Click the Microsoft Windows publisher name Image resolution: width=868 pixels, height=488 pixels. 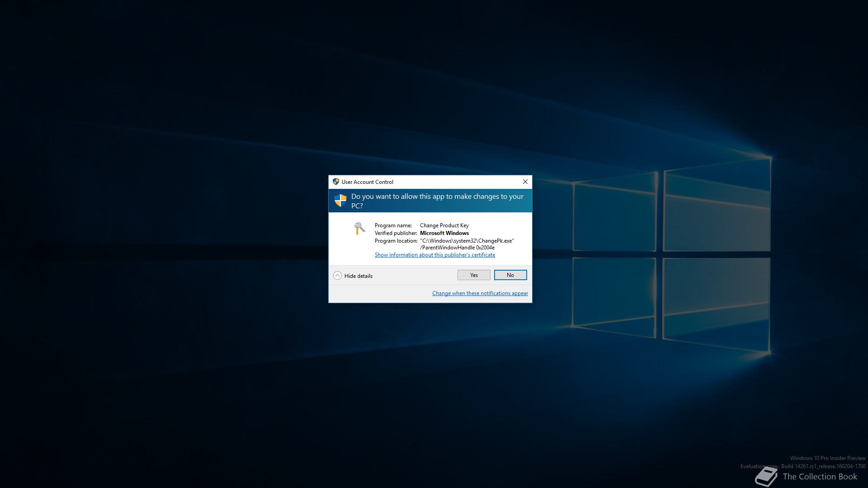click(x=444, y=233)
